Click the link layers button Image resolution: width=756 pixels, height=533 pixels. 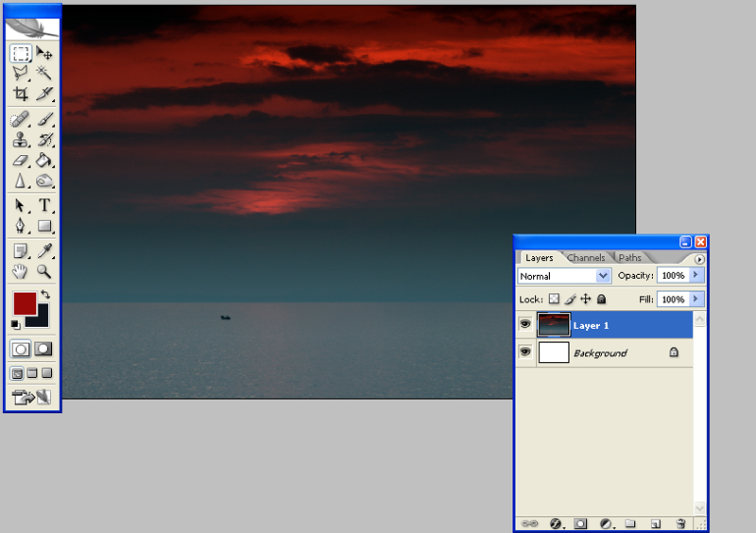tap(529, 524)
